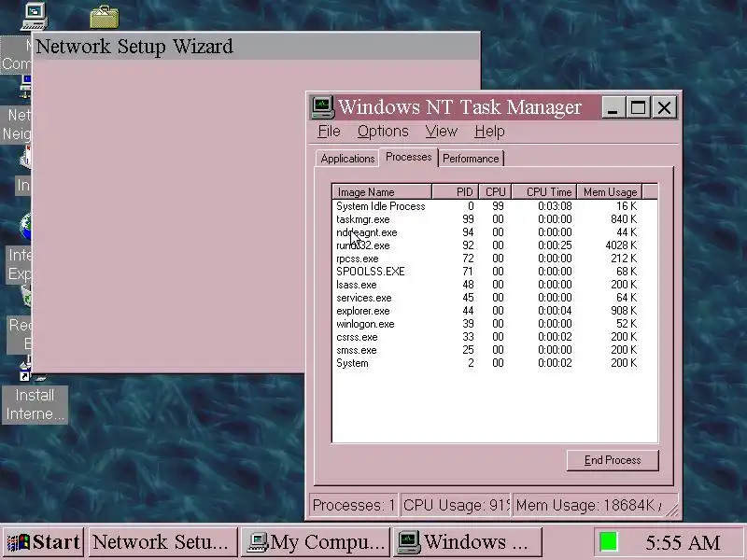Open the My Computer desktop icon
The height and width of the screenshot is (560, 747).
click(34, 16)
